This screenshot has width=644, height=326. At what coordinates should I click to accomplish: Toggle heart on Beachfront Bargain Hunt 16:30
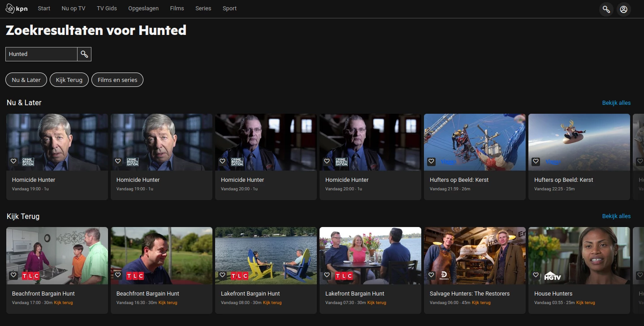pos(118,275)
